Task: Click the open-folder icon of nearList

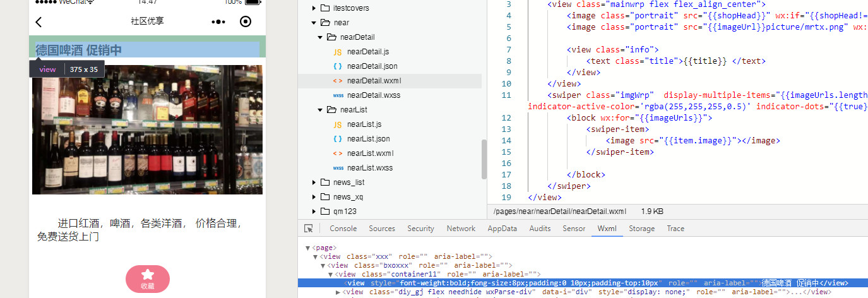Action: click(x=331, y=110)
